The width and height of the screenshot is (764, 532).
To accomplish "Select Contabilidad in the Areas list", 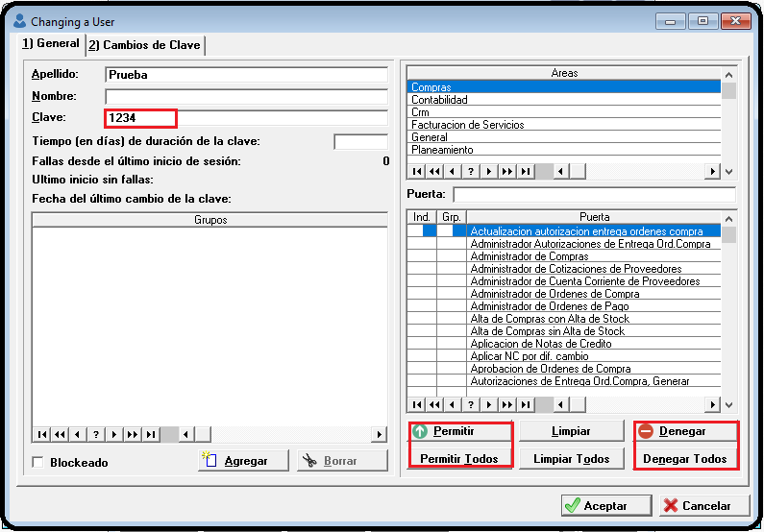I will pos(563,100).
